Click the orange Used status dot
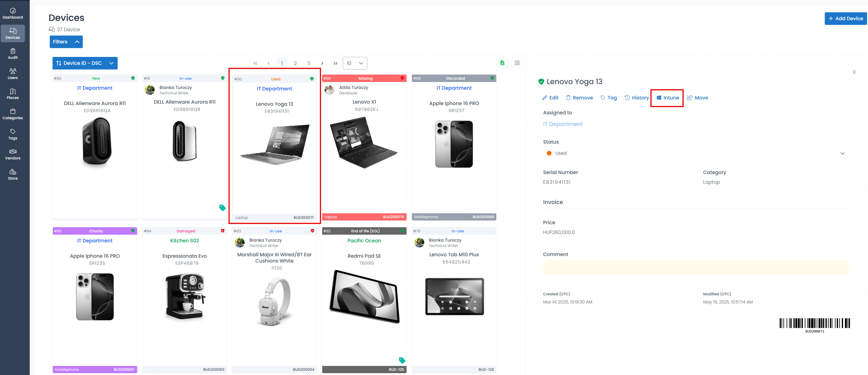Image resolution: width=868 pixels, height=375 pixels. pos(549,153)
